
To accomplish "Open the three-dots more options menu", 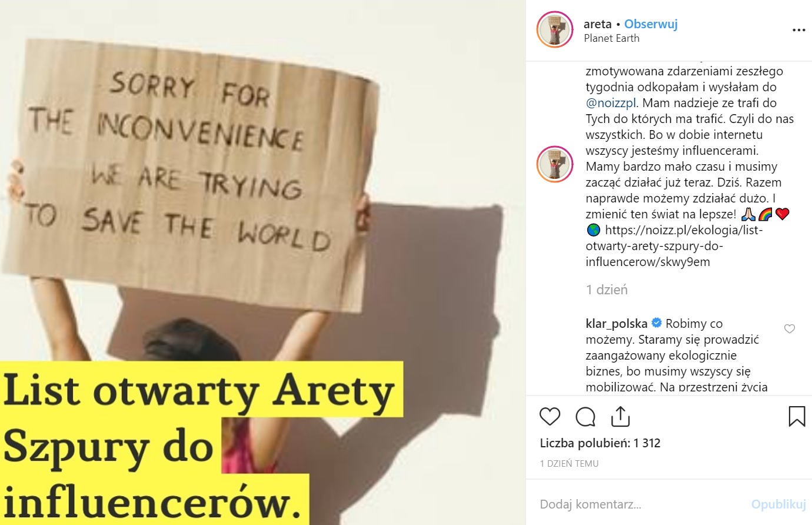I will (x=798, y=30).
